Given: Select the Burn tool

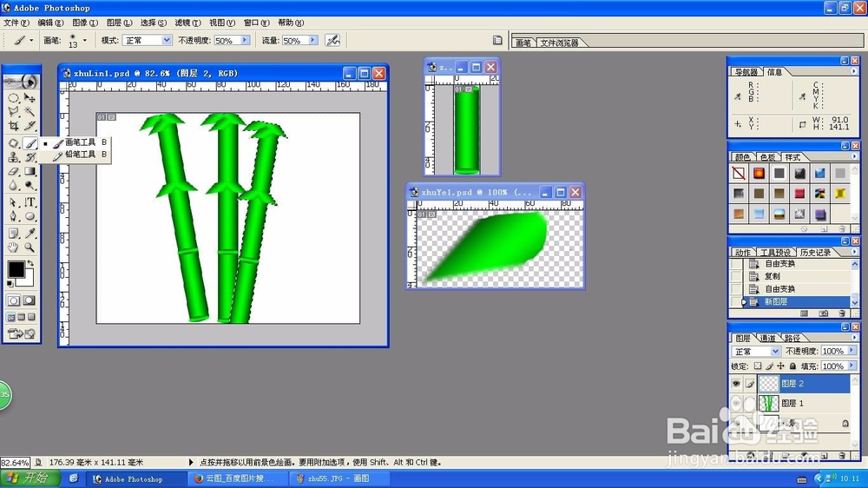Looking at the screenshot, I should coord(30,186).
